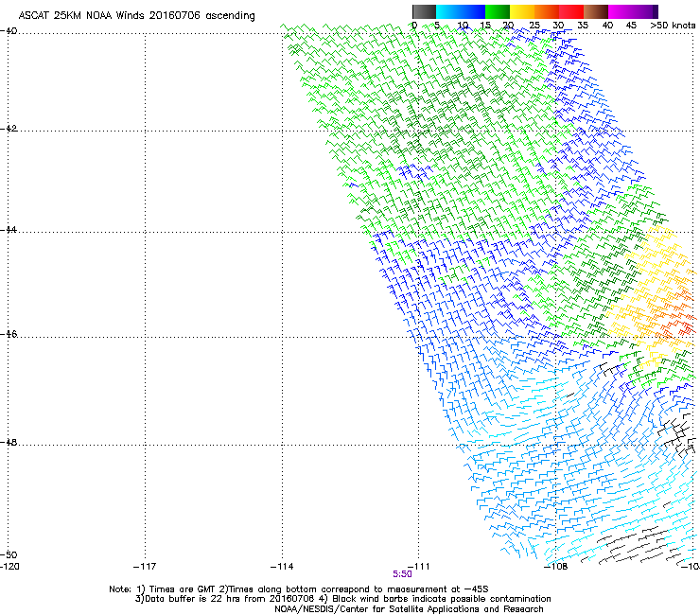The width and height of the screenshot is (700, 615).
Task: Click the orange 25-30 knots color swatch
Action: pos(547,11)
